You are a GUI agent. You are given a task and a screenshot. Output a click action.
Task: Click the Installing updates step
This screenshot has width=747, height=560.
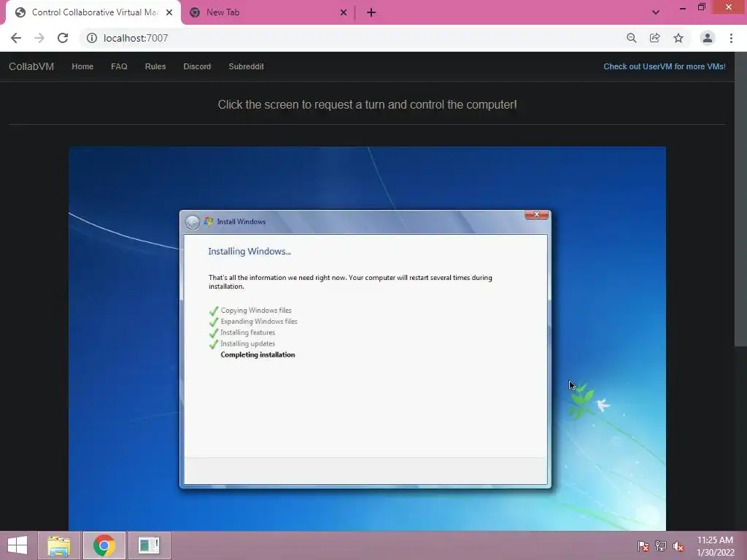pos(248,343)
